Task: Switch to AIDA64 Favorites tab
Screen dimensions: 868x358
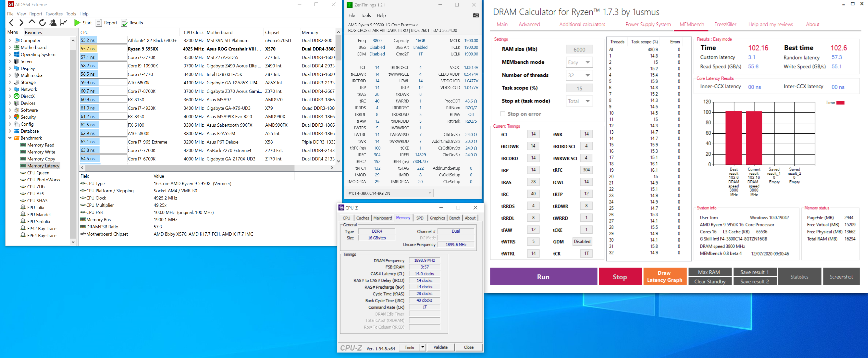Action: [x=33, y=32]
